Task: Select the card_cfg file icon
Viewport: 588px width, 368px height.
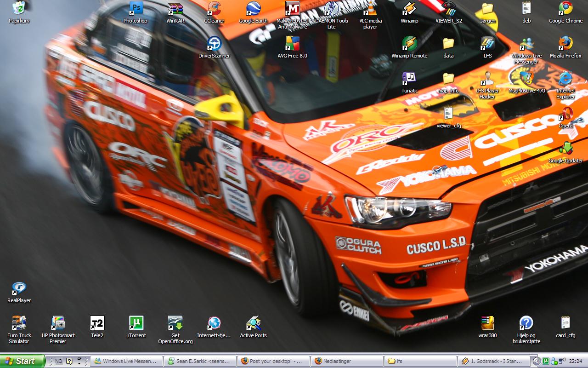Action: tap(565, 327)
